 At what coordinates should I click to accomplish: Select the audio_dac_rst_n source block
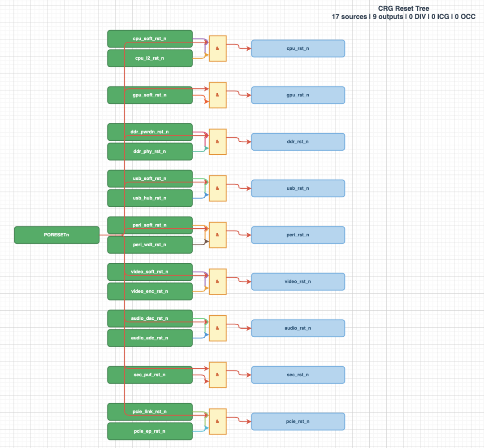150,318
